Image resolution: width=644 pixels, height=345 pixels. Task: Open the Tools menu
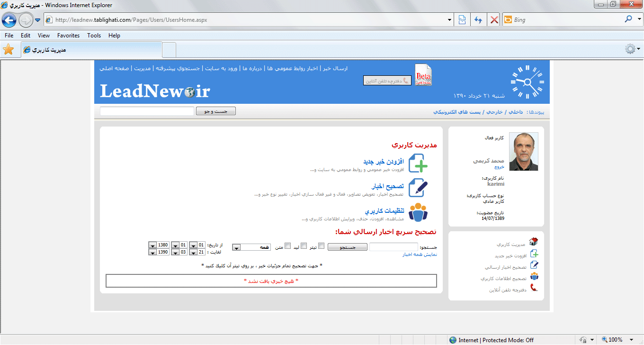94,36
